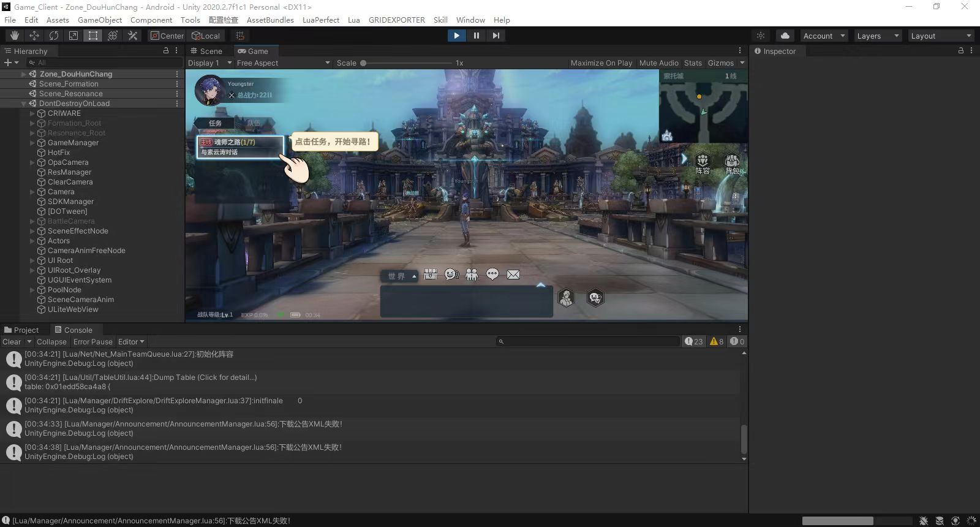
Task: Toggle the grid snapping icon
Action: (x=240, y=36)
